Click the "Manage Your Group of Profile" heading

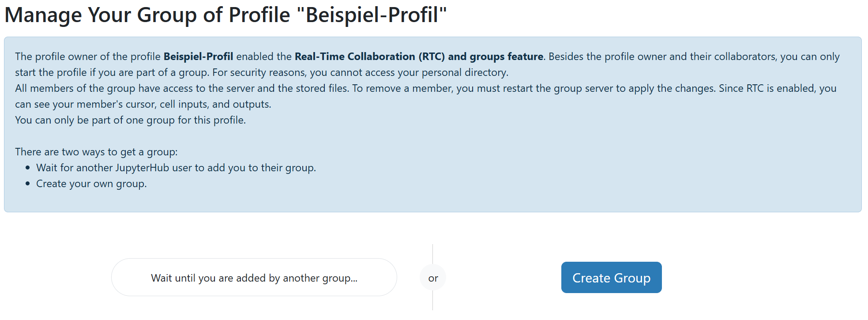tap(147, 15)
